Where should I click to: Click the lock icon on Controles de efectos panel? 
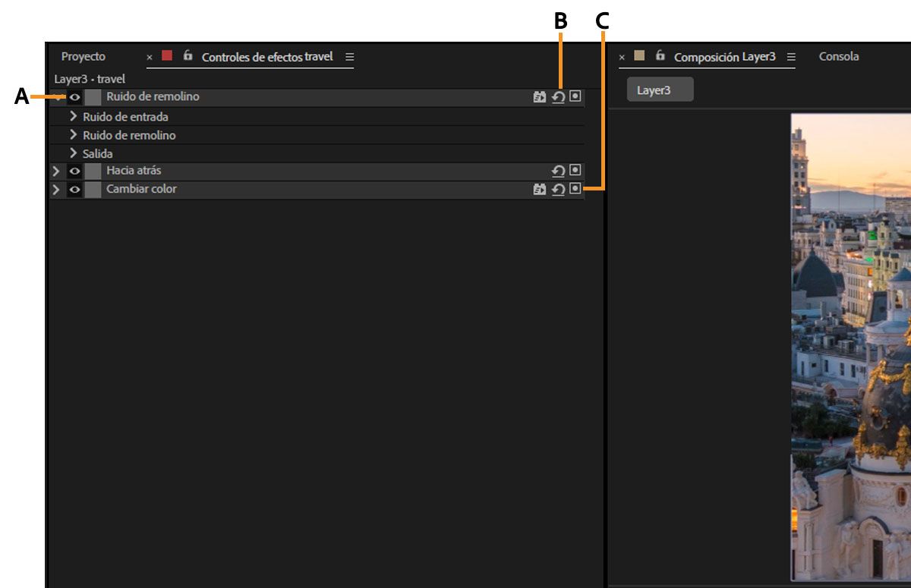pos(187,56)
